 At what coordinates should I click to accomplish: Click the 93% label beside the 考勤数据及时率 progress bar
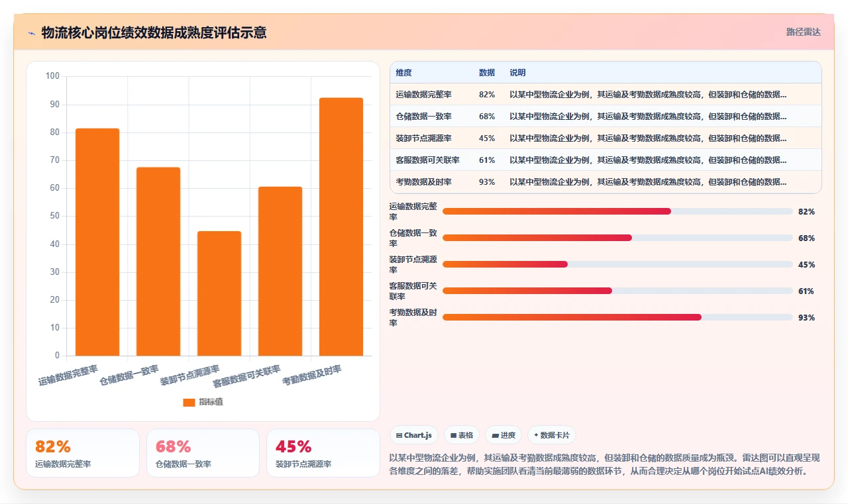tap(806, 317)
